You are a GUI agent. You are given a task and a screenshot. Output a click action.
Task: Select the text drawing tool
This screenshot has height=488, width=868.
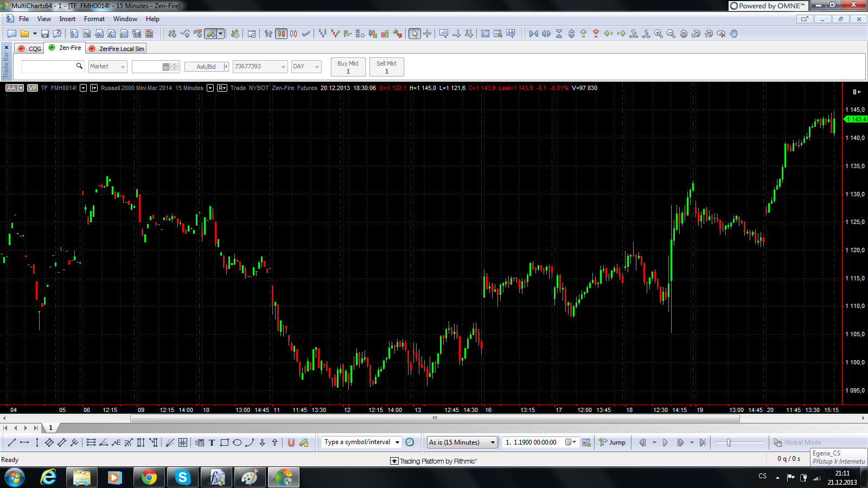point(212,442)
